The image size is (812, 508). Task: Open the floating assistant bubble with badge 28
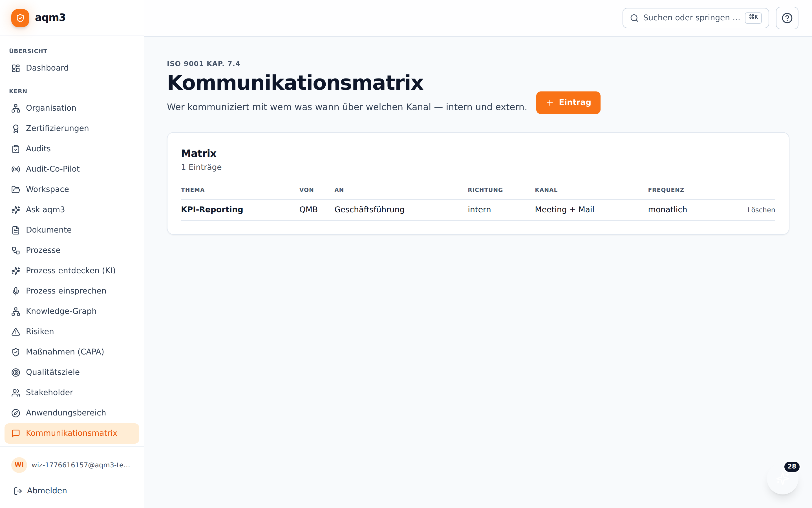[x=782, y=479]
